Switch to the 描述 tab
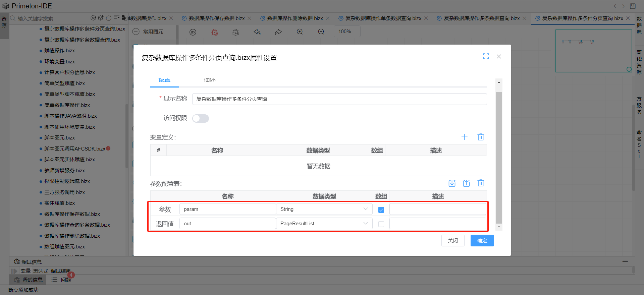The height and width of the screenshot is (295, 644). [x=210, y=80]
